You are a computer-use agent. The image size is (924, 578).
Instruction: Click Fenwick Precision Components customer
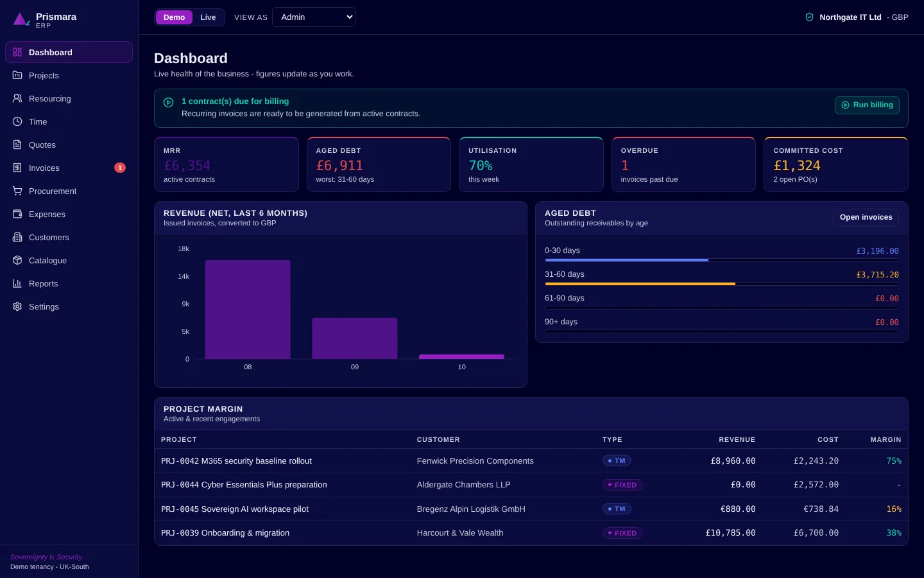tap(475, 461)
